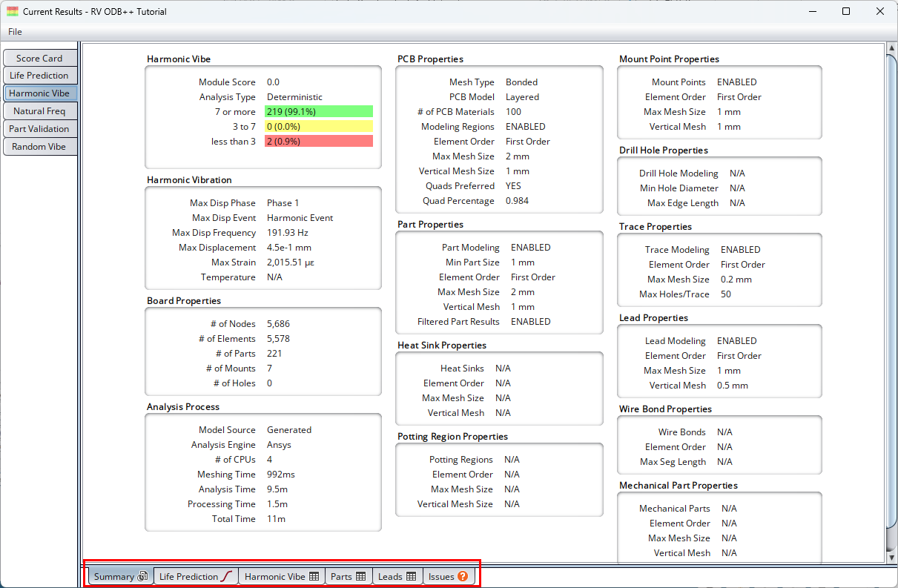Viewport: 898px width, 588px height.
Task: Open the File menu
Action: click(15, 31)
